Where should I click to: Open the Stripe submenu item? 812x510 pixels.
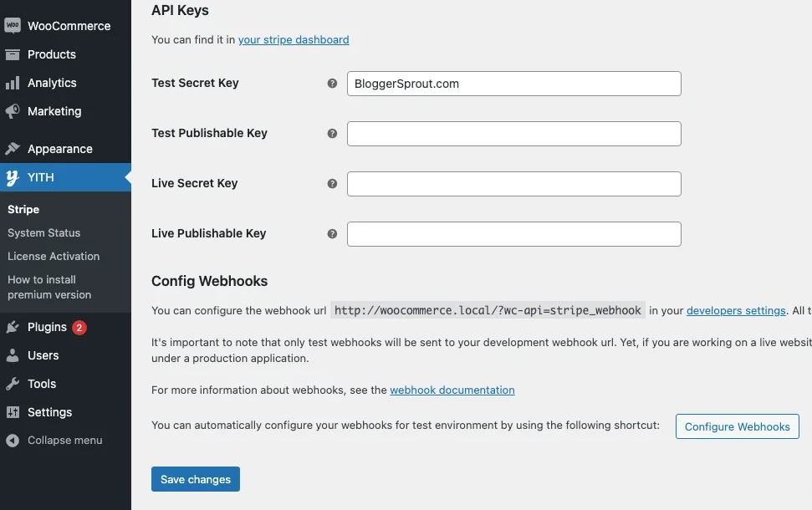click(x=23, y=210)
